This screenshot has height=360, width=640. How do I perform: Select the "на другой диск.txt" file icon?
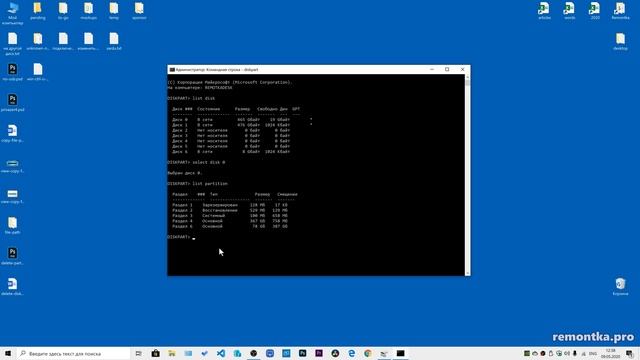click(x=13, y=44)
